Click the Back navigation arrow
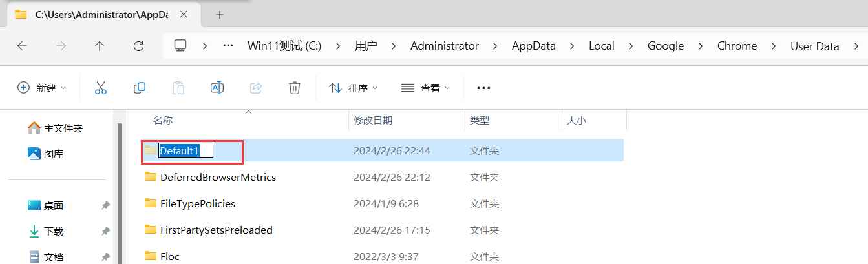 point(22,46)
